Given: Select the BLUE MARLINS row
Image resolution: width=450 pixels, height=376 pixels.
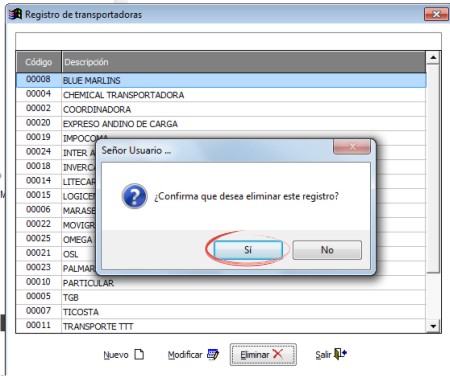Looking at the screenshot, I should tap(221, 80).
